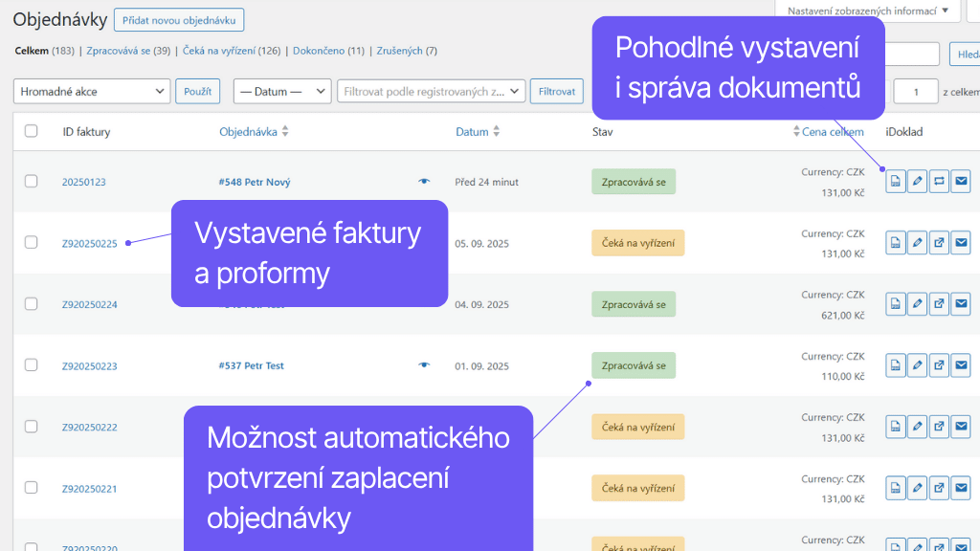This screenshot has height=551, width=980.
Task: Click the email icon for invoice Z920250224
Action: [x=961, y=304]
